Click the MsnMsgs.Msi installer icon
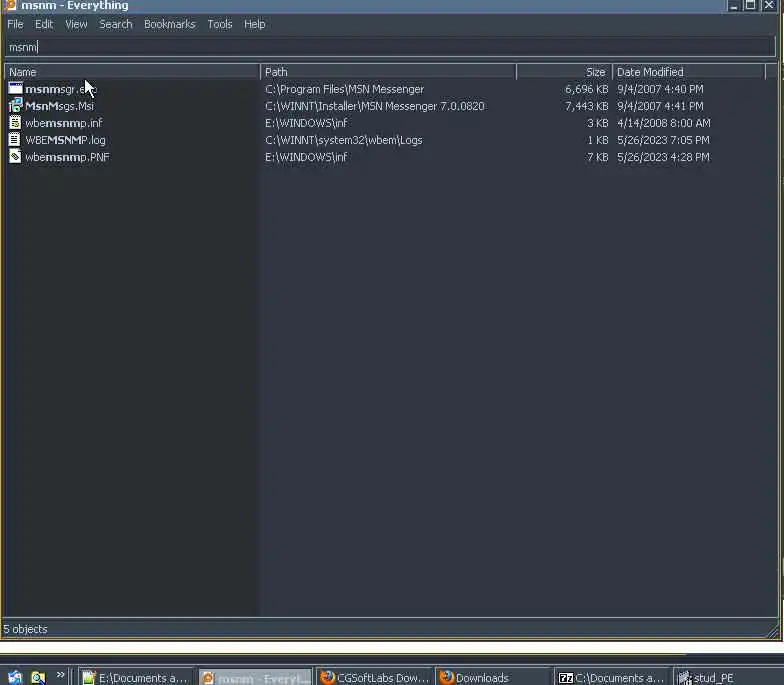The image size is (784, 685). coord(16,106)
